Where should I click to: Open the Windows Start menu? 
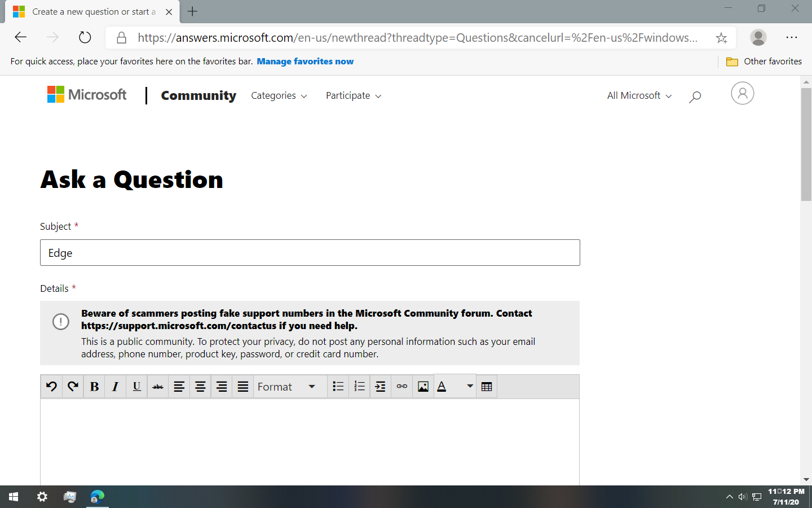click(14, 497)
